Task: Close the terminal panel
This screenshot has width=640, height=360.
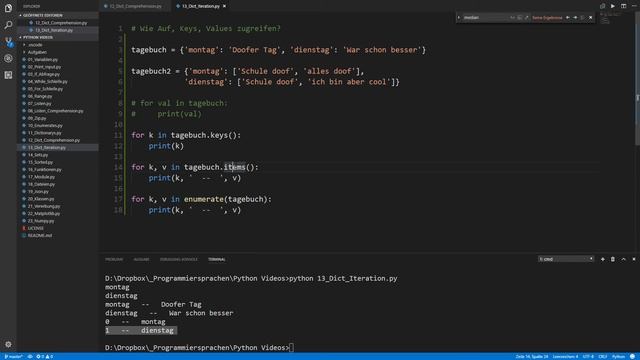Action: coord(634,259)
